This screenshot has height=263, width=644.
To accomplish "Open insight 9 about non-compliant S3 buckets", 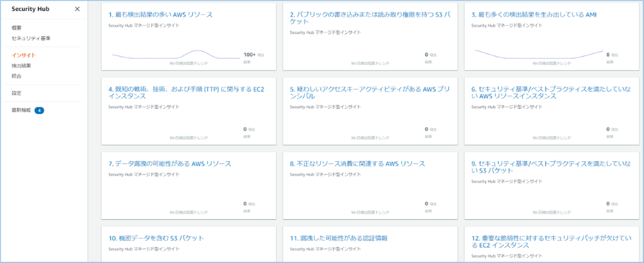I will tap(551, 167).
